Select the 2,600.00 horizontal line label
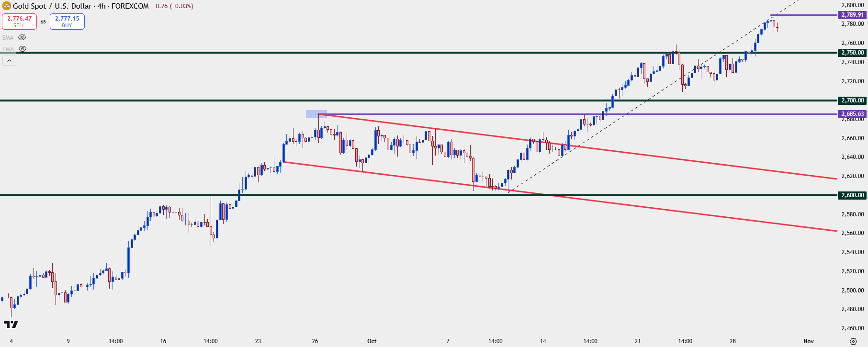This screenshot has height=347, width=868. [853, 195]
